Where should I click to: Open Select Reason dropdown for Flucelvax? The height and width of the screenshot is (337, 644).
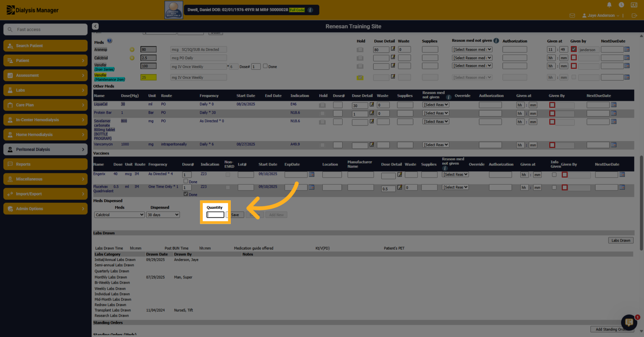click(x=455, y=187)
